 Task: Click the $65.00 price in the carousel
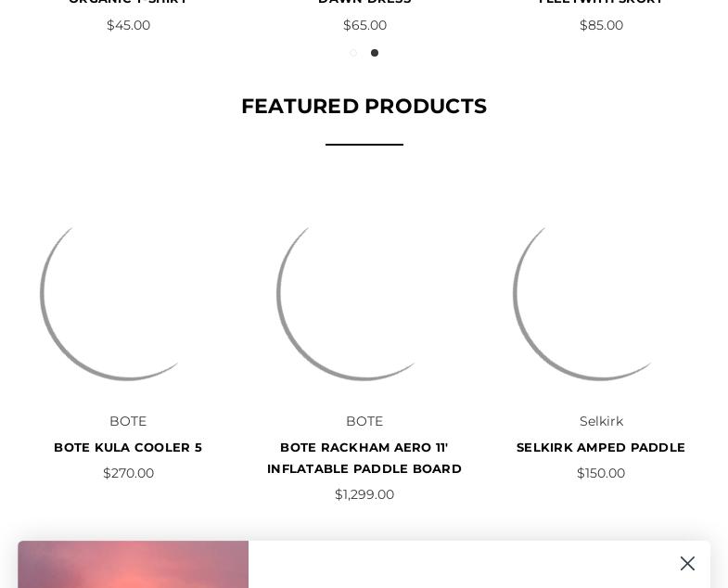(x=364, y=25)
